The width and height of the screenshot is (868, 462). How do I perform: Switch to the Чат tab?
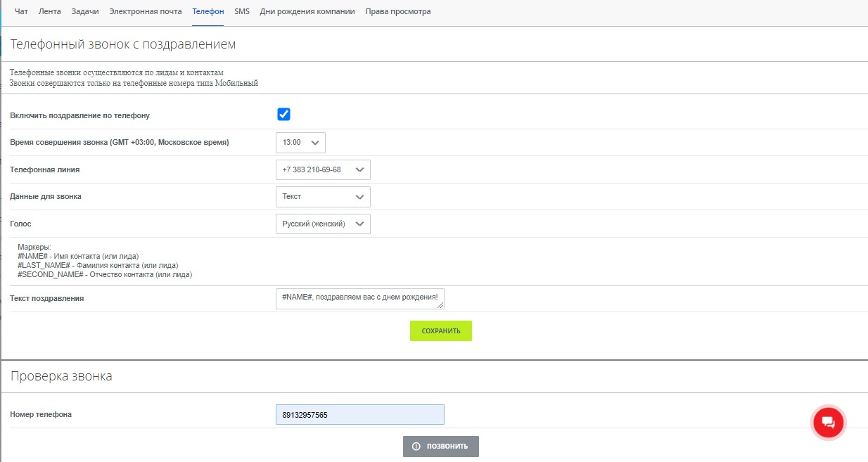click(21, 11)
